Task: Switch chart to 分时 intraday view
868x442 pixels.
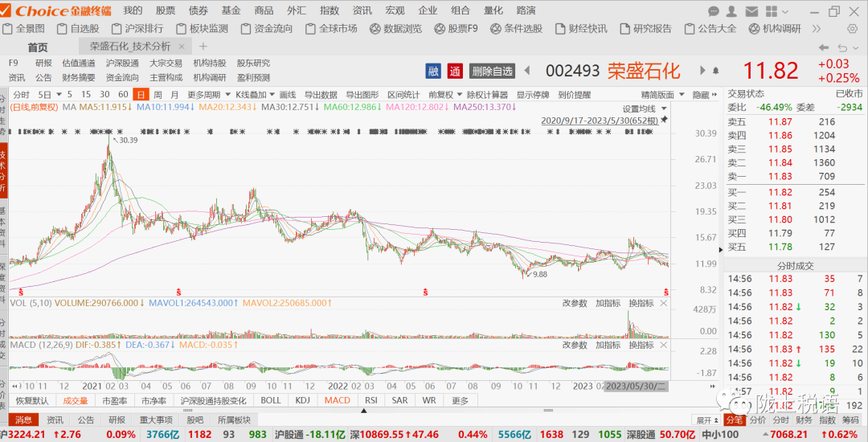Action: pos(22,95)
